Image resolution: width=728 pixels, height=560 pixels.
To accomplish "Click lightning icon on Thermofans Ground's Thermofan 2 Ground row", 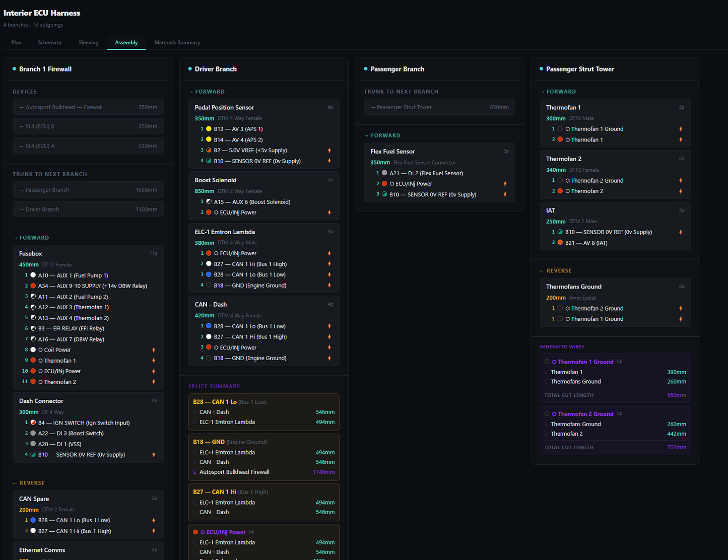I will click(x=681, y=308).
